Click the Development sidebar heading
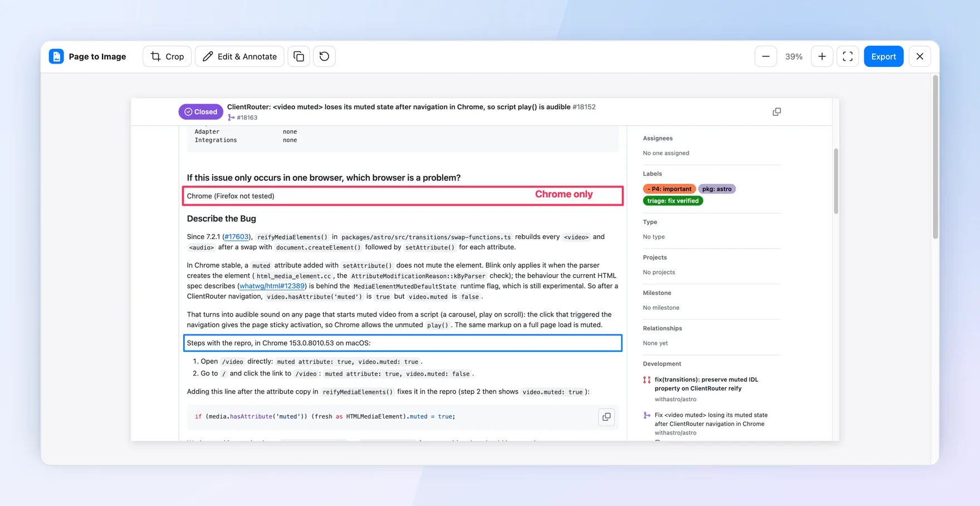The image size is (980, 506). click(x=662, y=364)
